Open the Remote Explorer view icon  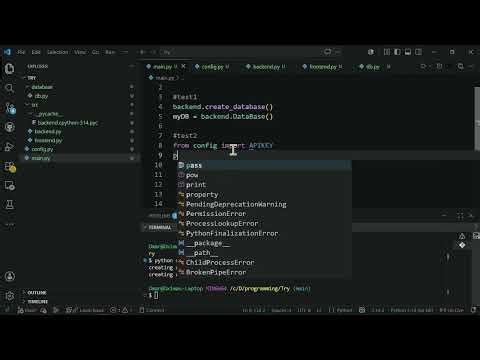click(9, 185)
